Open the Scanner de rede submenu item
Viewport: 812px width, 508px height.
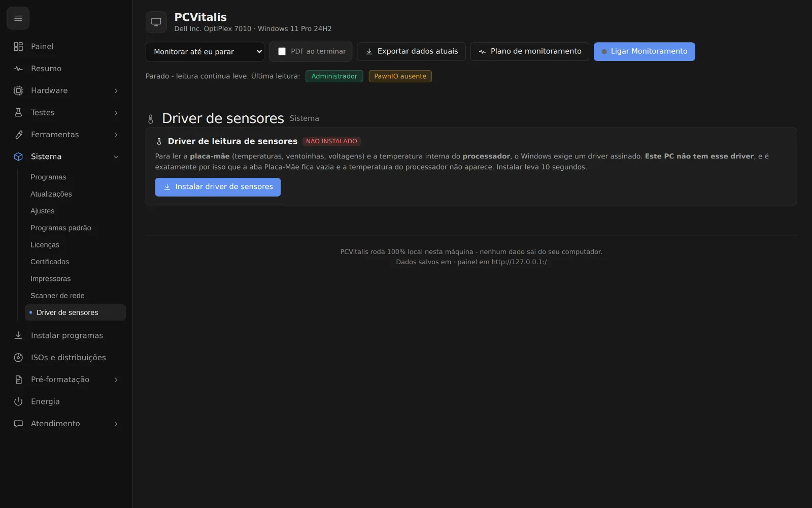coord(75,296)
